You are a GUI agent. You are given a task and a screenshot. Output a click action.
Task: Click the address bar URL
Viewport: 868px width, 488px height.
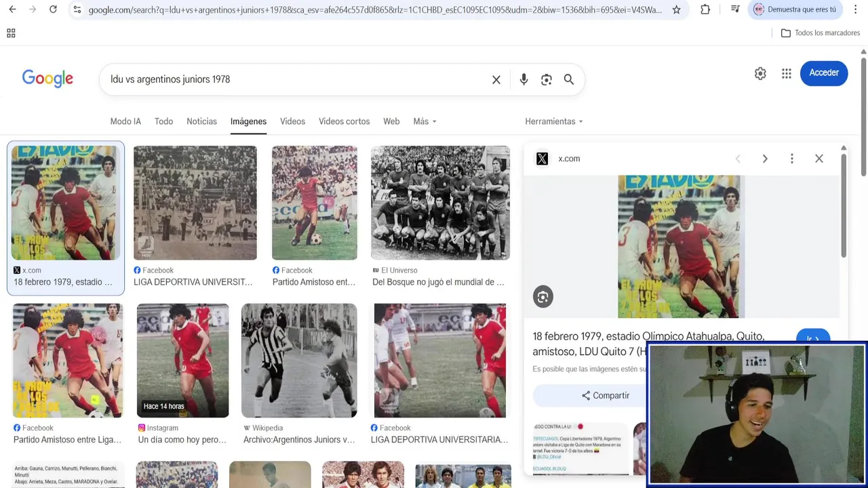coord(375,9)
